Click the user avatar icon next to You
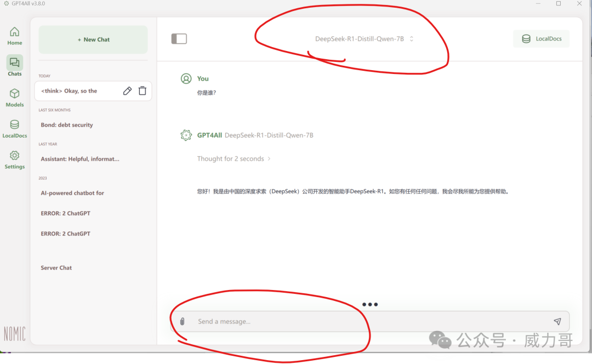Screen dimensions: 592x364 [x=186, y=78]
